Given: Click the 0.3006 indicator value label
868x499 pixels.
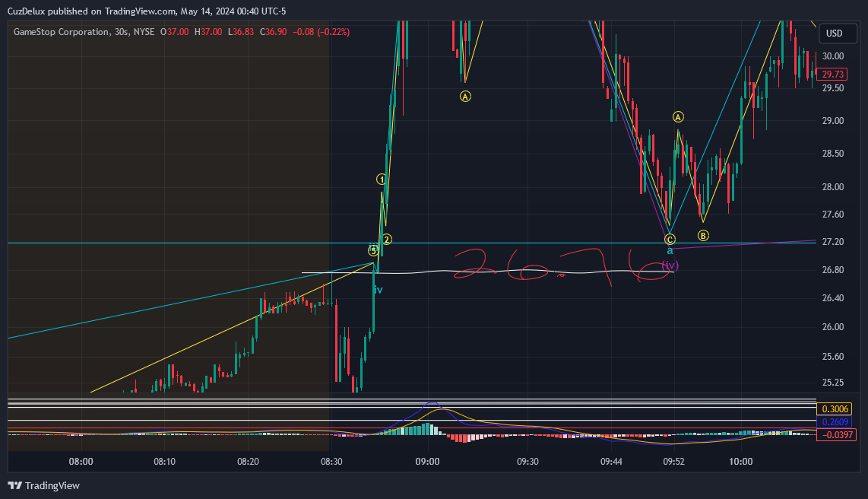Looking at the screenshot, I should 835,409.
